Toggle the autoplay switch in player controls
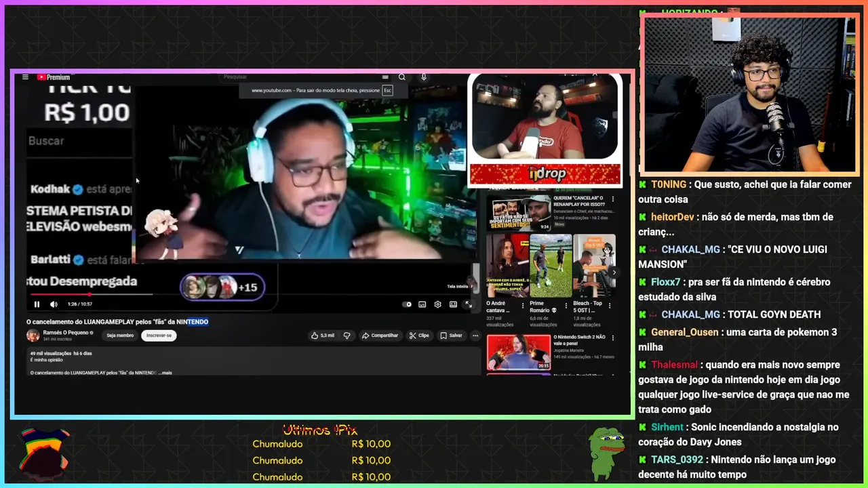 (x=407, y=304)
